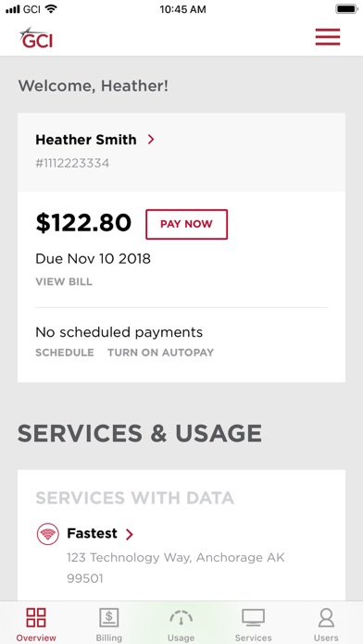Image resolution: width=363 pixels, height=644 pixels.
Task: Click SCHEDULE payment link
Action: point(65,353)
